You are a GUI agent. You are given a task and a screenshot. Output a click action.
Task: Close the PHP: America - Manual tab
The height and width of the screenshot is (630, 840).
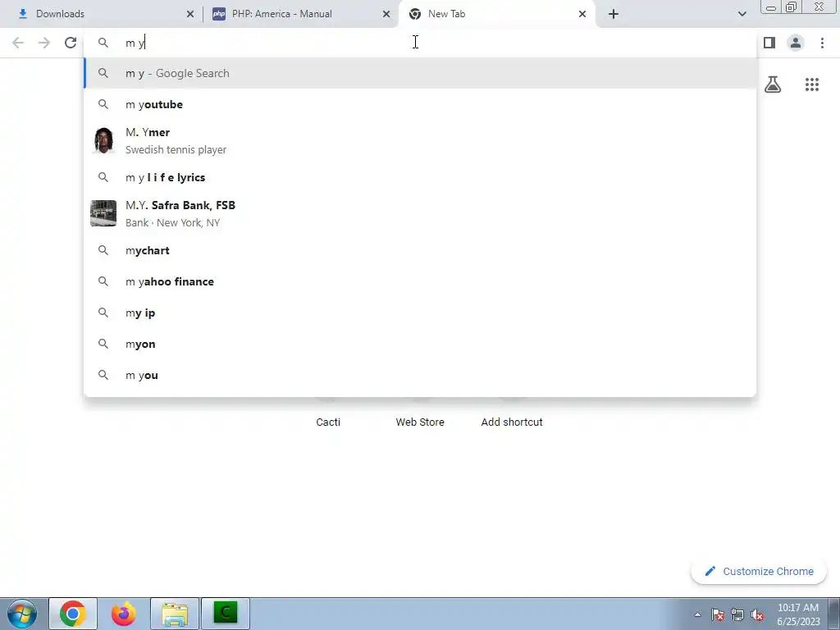coord(386,14)
